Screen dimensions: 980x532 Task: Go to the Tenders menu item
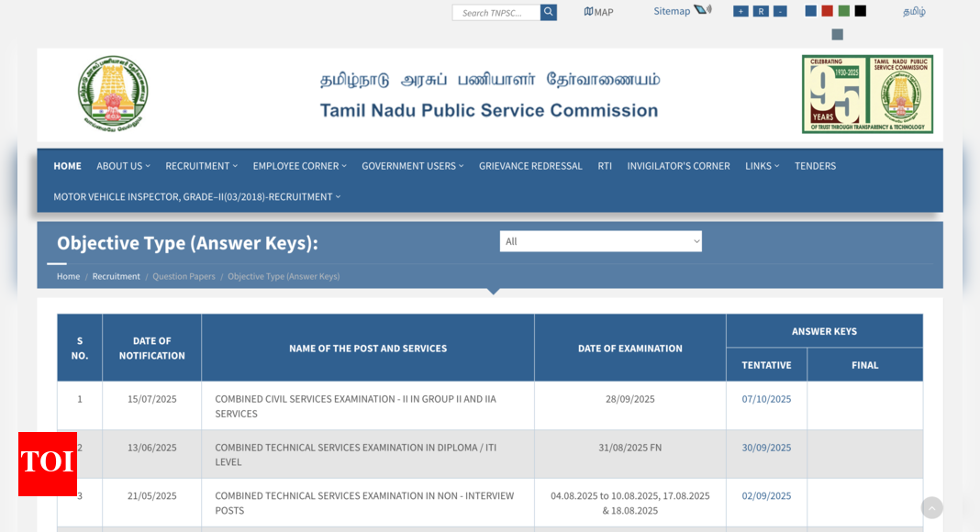(815, 166)
